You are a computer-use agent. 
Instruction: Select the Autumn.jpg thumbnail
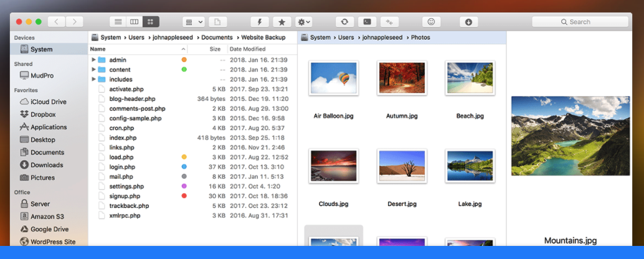(x=402, y=78)
